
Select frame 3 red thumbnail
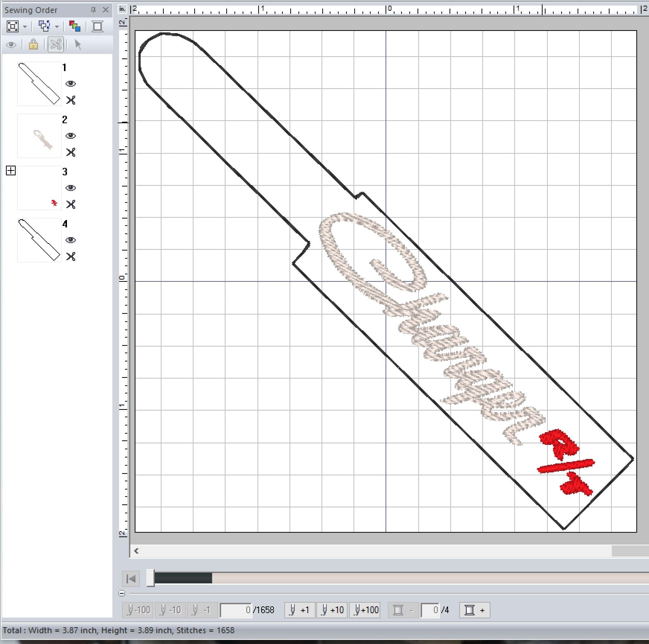coord(39,188)
